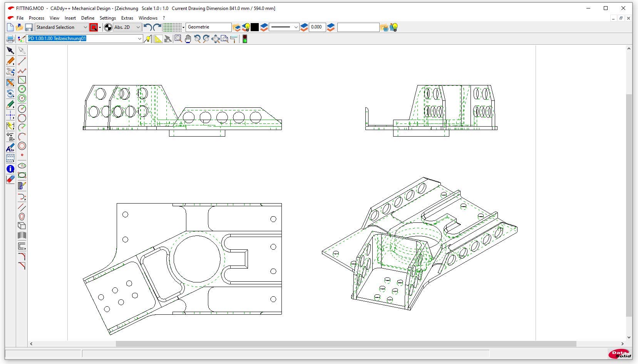The width and height of the screenshot is (638, 364).
Task: Click the blue information icon
Action: click(10, 169)
